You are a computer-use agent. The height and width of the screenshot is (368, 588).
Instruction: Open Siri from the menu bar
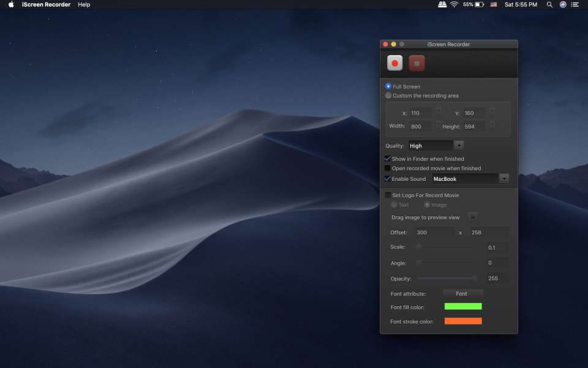pyautogui.click(x=563, y=4)
